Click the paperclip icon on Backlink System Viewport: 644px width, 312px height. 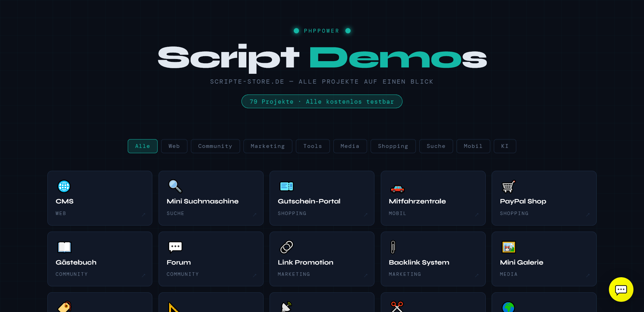393,247
